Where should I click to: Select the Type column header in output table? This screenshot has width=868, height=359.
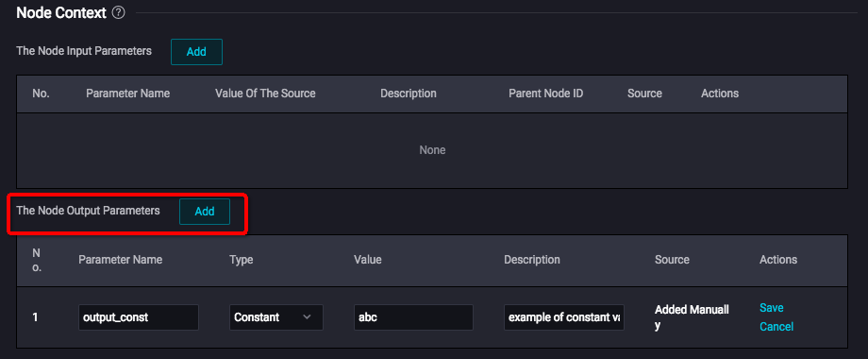[x=241, y=260]
